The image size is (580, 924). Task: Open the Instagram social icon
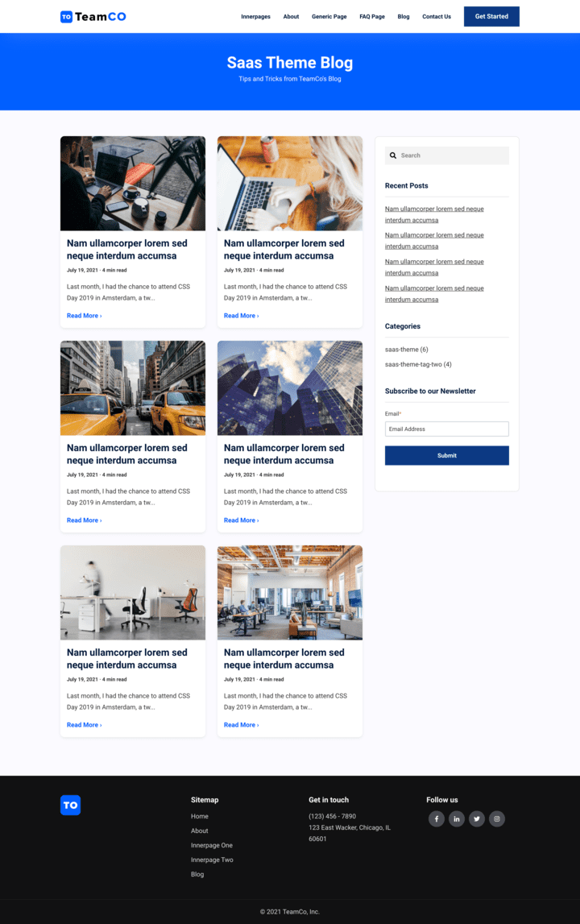[497, 819]
